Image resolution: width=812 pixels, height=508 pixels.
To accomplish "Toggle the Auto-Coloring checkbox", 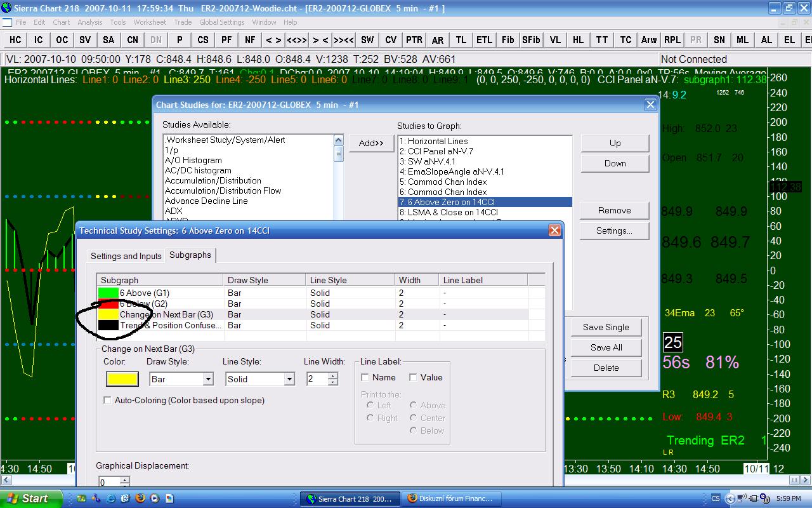I will coord(107,400).
